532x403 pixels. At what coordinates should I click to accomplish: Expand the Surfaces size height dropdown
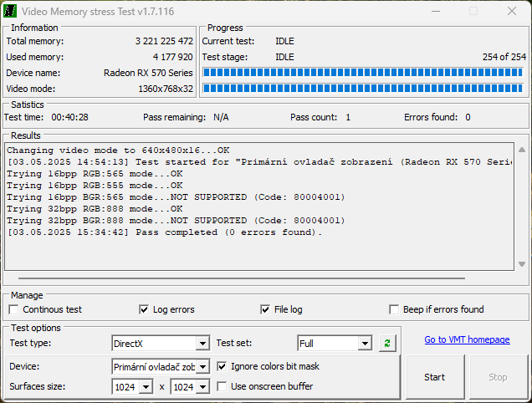click(202, 387)
